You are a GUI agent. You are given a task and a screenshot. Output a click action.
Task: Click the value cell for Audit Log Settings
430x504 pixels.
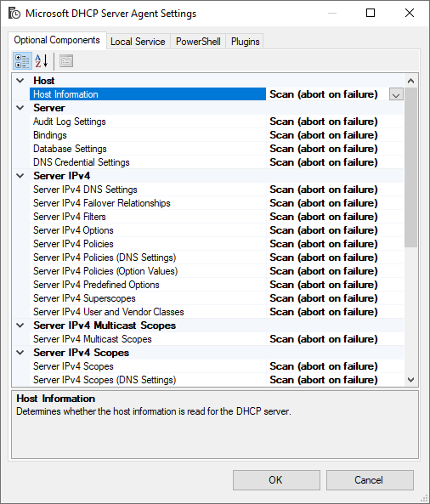click(x=335, y=122)
